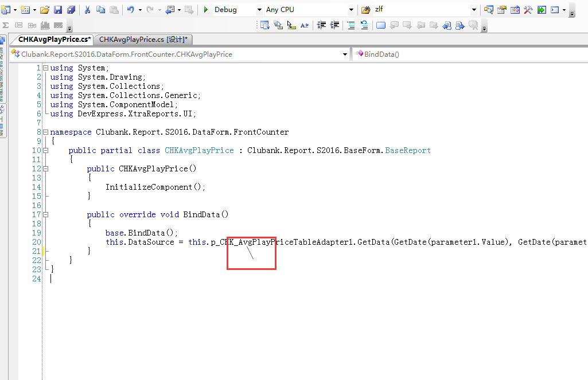
Task: Click the Add New Item icon
Action: click(25, 10)
